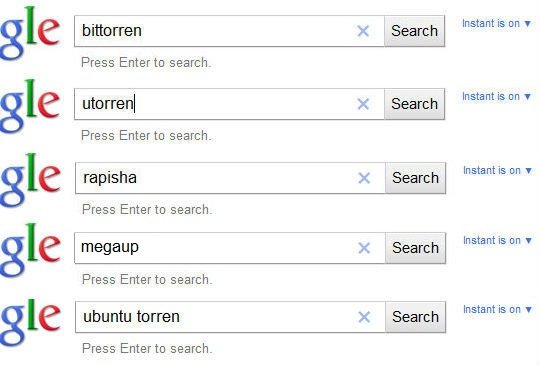Image resolution: width=539 pixels, height=365 pixels.
Task: Click Search button for 'utorren' query
Action: point(415,104)
